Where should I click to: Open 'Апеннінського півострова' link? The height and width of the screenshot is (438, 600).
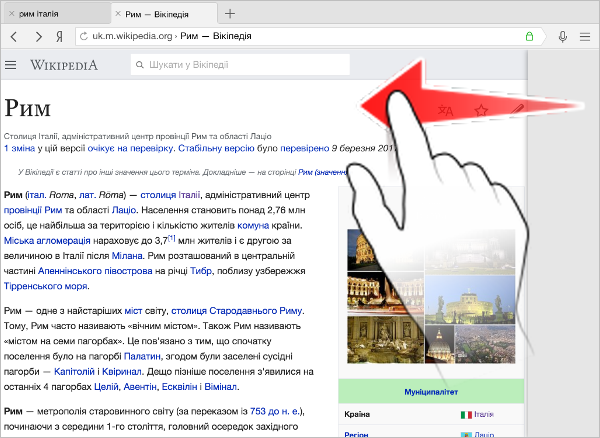pyautogui.click(x=95, y=271)
